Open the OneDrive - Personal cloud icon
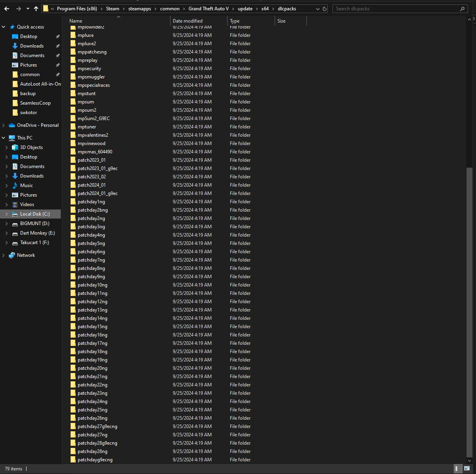This screenshot has height=474, width=476. click(12, 125)
